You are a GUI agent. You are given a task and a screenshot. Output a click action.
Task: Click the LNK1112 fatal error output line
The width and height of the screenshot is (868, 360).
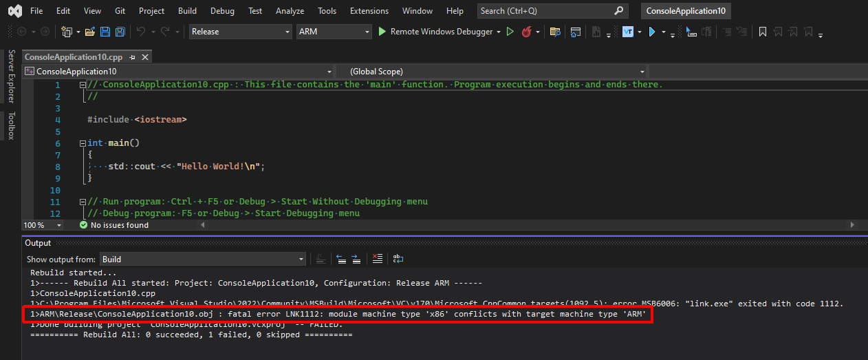tap(338, 315)
